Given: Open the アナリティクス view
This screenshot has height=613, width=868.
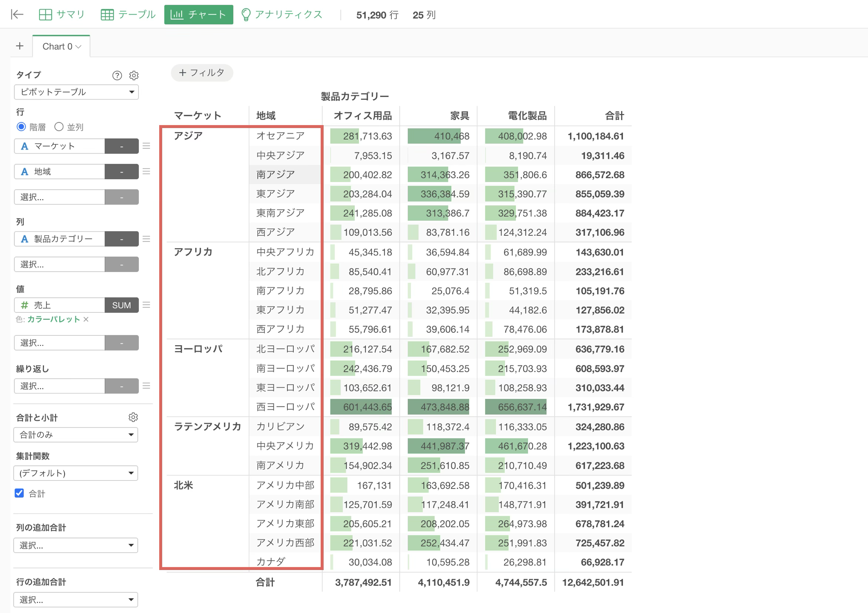Looking at the screenshot, I should (x=282, y=14).
